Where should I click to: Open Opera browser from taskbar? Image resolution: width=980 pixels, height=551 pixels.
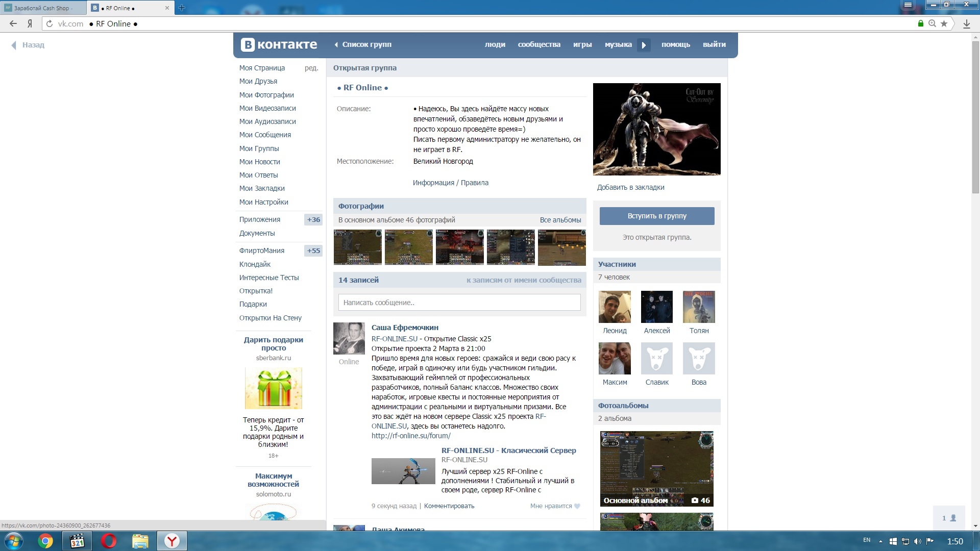(109, 541)
